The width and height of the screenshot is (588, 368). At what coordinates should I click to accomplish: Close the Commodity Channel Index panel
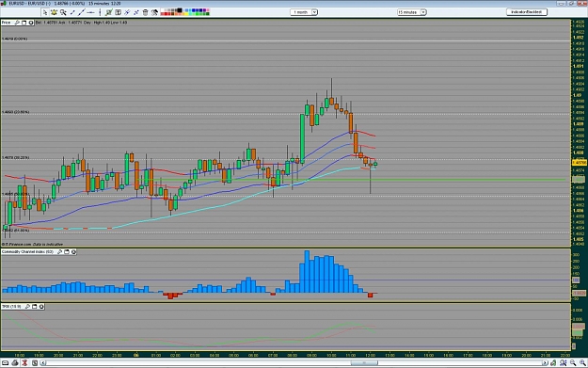click(x=74, y=251)
